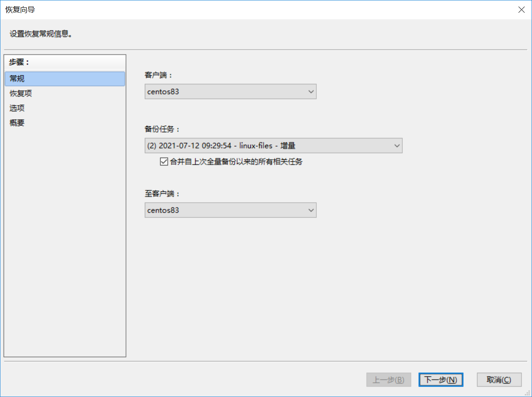Viewport: 532px width, 397px height.
Task: Switch to the 概要 step
Action: pos(17,123)
